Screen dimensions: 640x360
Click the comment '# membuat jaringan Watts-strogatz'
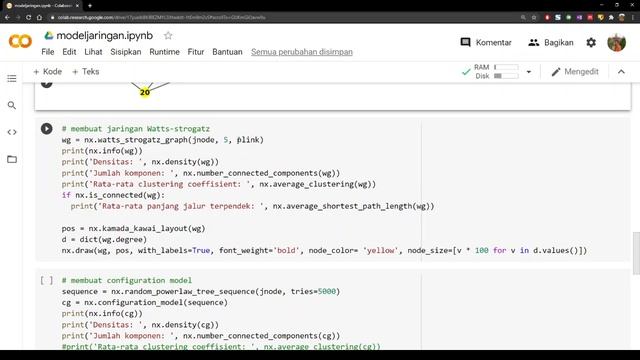[136, 129]
